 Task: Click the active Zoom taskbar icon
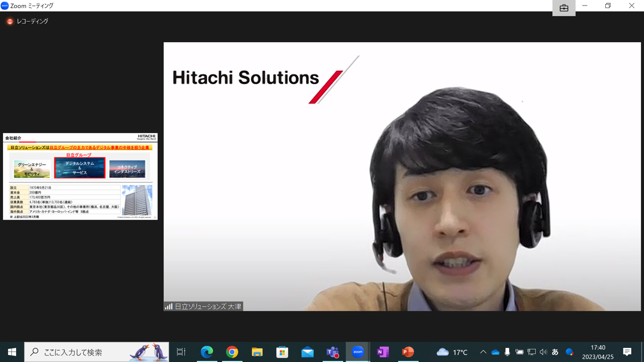pos(358,352)
